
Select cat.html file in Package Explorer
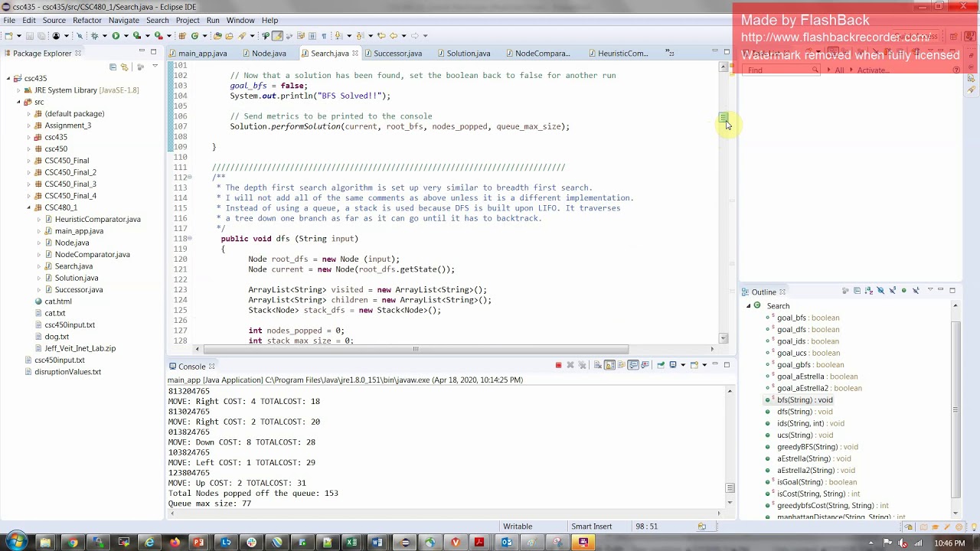(x=57, y=301)
